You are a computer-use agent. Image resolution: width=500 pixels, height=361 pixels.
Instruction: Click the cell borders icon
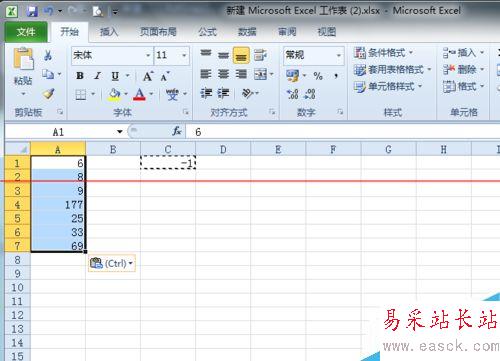[81, 95]
